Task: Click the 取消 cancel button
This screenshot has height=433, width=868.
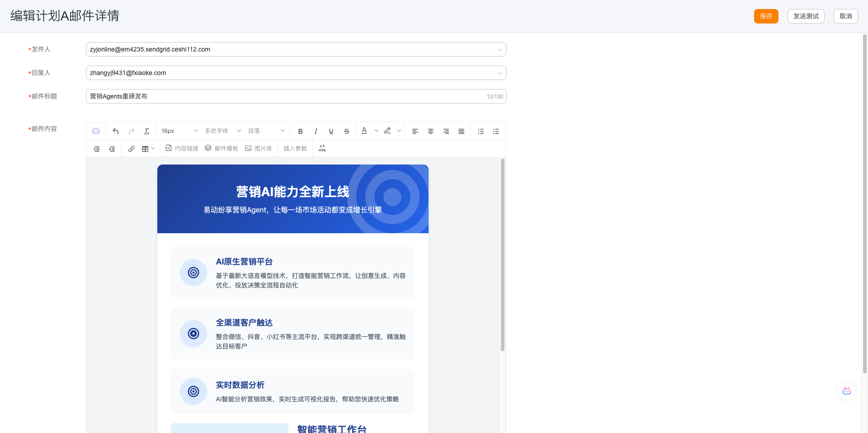Action: (845, 16)
